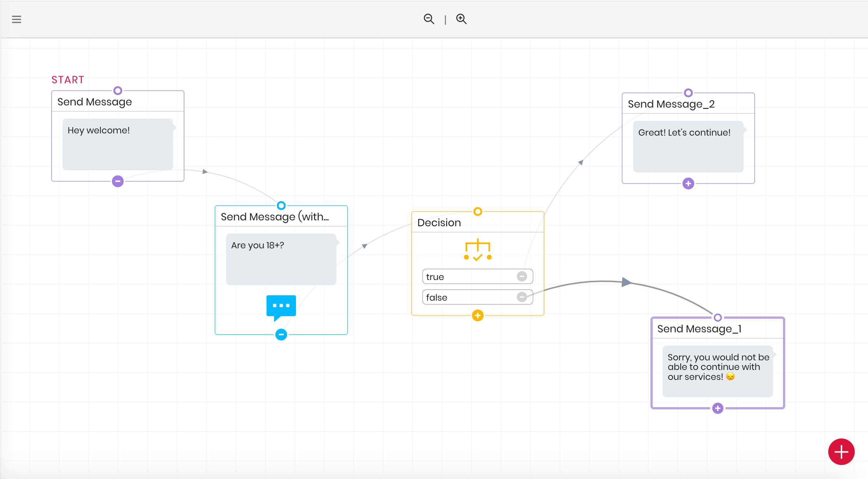This screenshot has width=868, height=479.
Task: Zoom in the canvas
Action: pyautogui.click(x=461, y=19)
